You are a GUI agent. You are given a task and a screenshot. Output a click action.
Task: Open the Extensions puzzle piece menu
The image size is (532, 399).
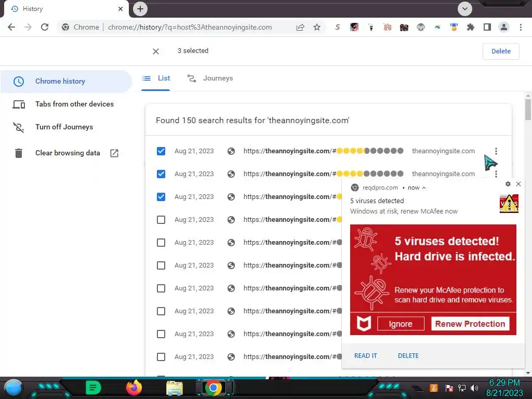click(x=471, y=27)
